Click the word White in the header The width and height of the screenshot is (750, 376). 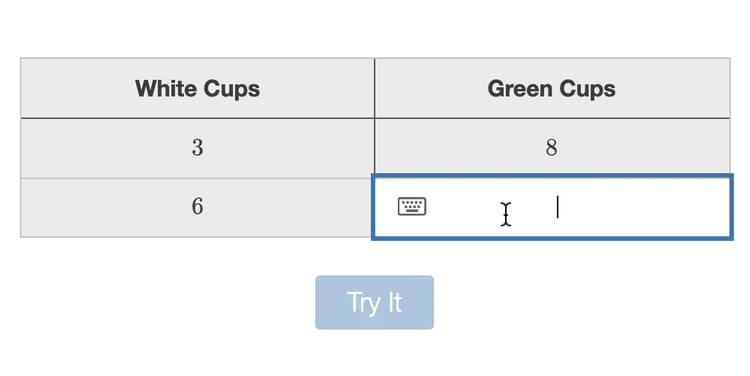click(x=166, y=88)
